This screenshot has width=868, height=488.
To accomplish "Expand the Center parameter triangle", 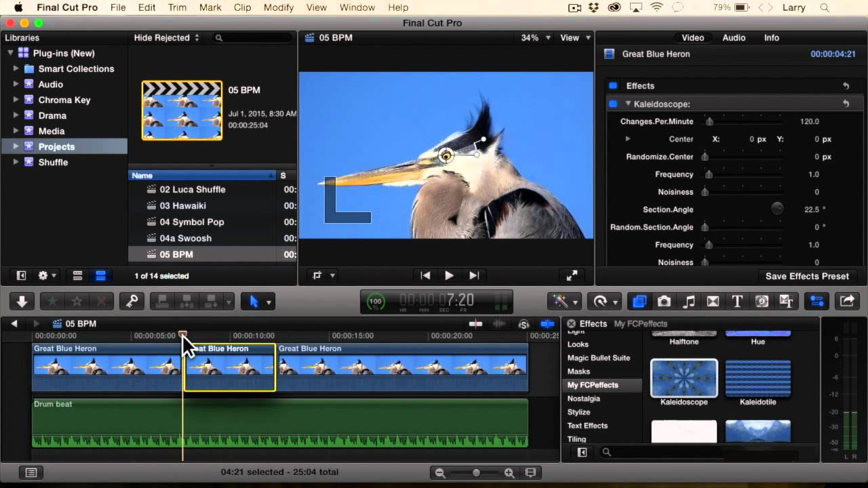I will point(628,139).
